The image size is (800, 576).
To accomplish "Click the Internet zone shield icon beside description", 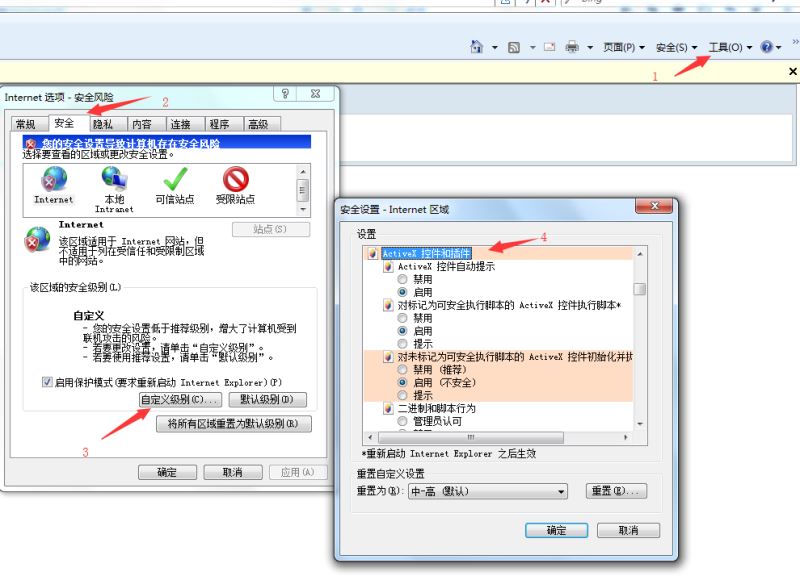I will 38,239.
